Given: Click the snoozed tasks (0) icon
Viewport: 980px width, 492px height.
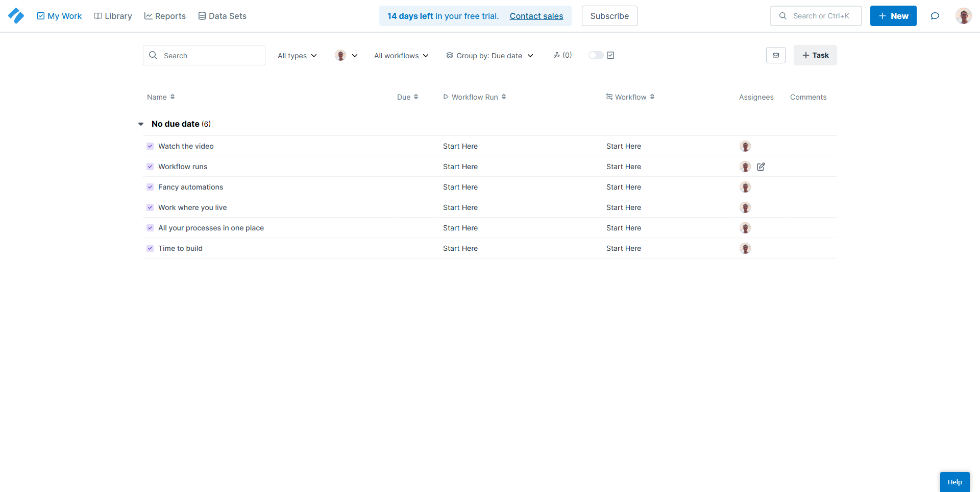Looking at the screenshot, I should click(x=562, y=55).
